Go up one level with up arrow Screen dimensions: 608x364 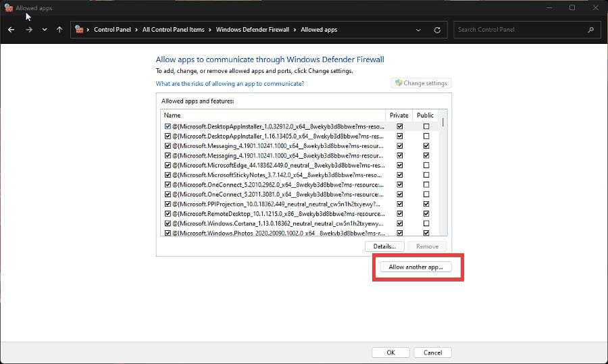pyautogui.click(x=59, y=30)
